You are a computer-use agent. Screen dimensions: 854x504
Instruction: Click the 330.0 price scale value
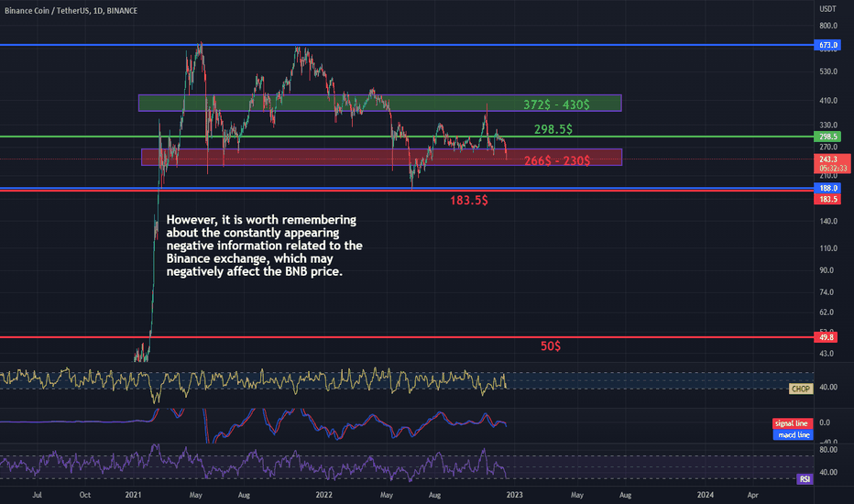[x=827, y=126]
